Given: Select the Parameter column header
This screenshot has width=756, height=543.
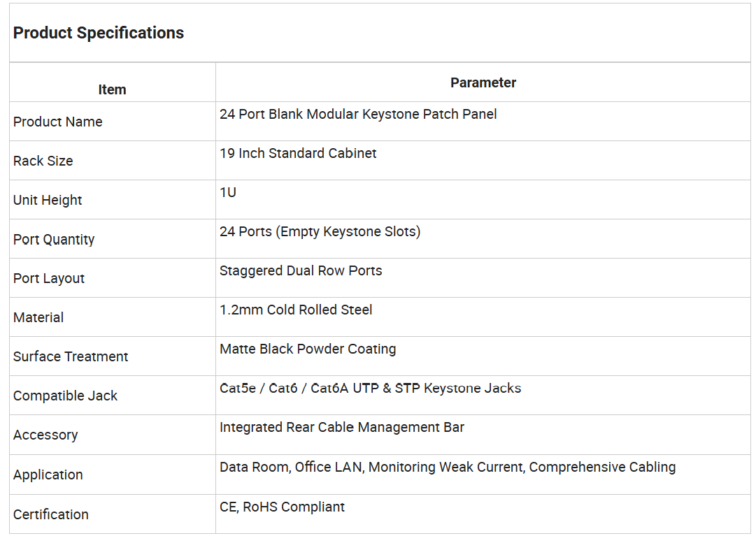Looking at the screenshot, I should [483, 83].
